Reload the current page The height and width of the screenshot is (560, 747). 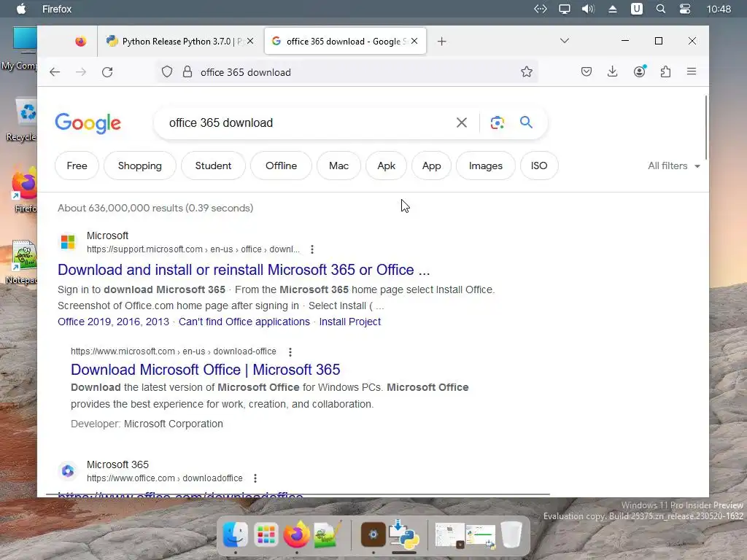pos(107,72)
